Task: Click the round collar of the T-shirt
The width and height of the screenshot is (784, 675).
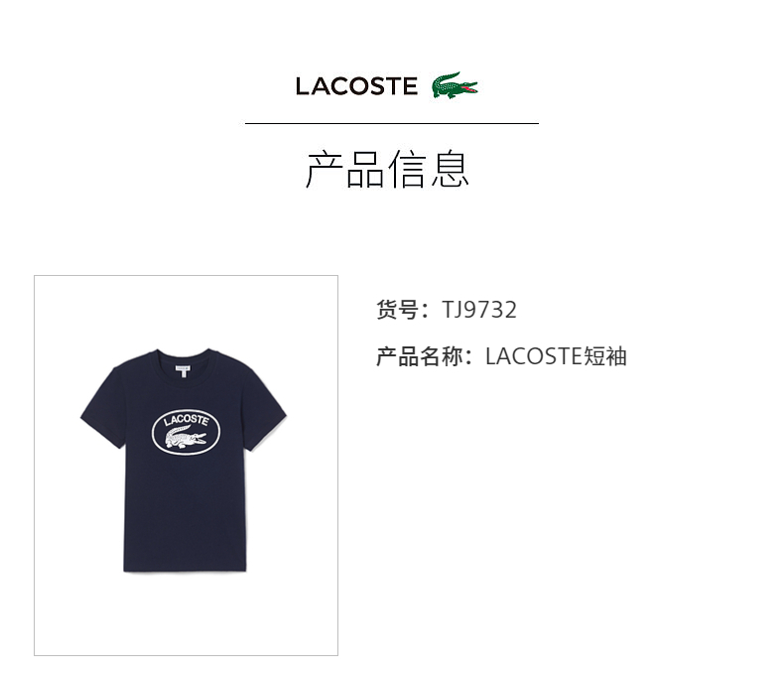Action: coord(184,357)
